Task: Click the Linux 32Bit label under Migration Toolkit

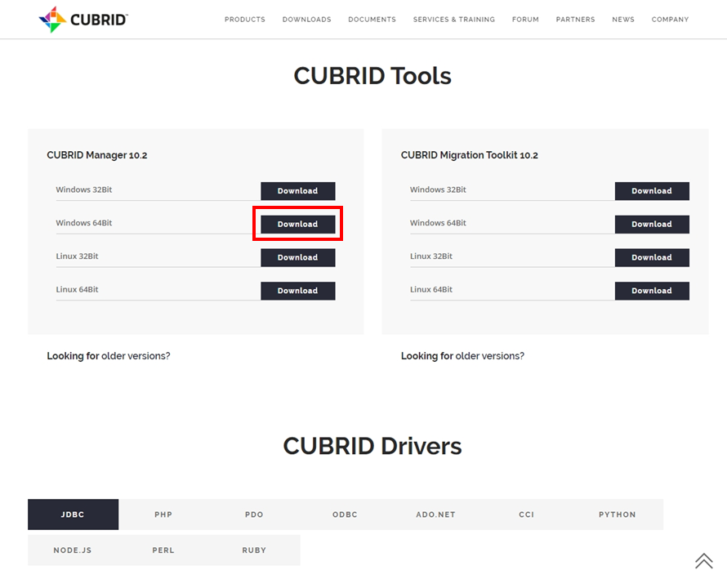Action: click(x=431, y=256)
